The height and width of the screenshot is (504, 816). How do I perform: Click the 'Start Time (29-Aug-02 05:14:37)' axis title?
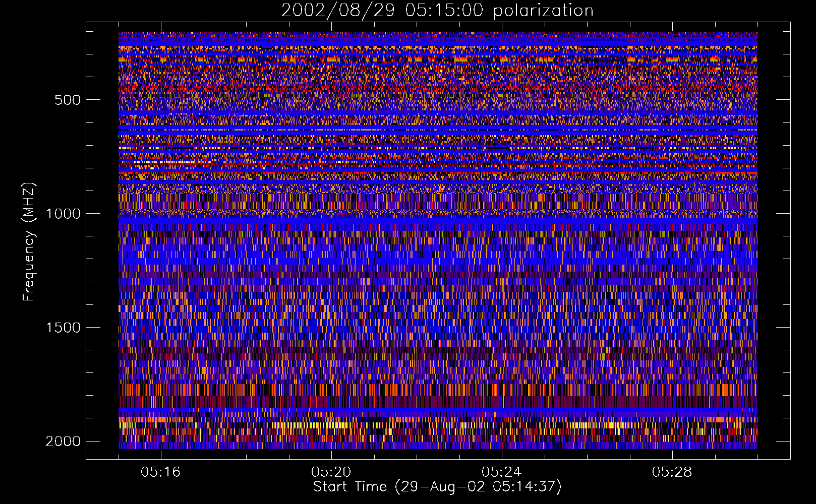(437, 487)
